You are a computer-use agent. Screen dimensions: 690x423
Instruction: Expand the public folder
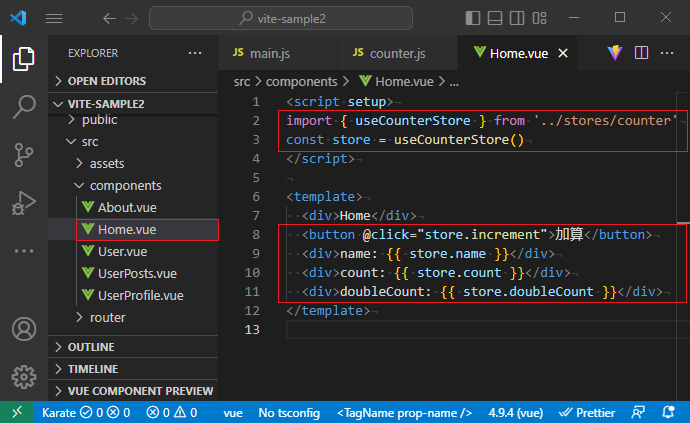pyautogui.click(x=133, y=120)
